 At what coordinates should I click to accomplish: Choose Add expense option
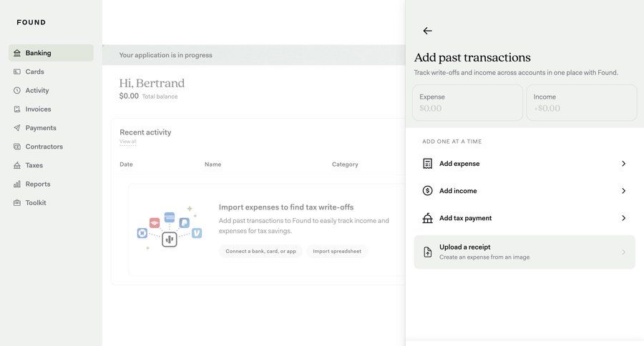[525, 164]
